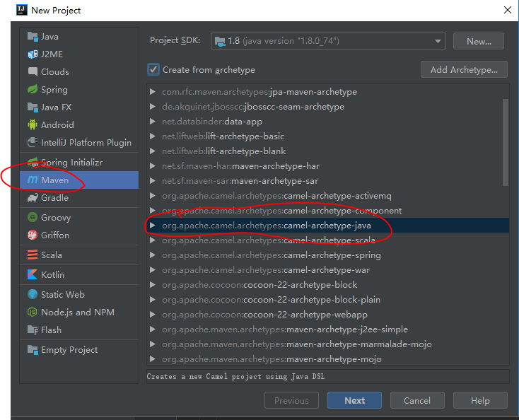Click the Next button

(354, 400)
